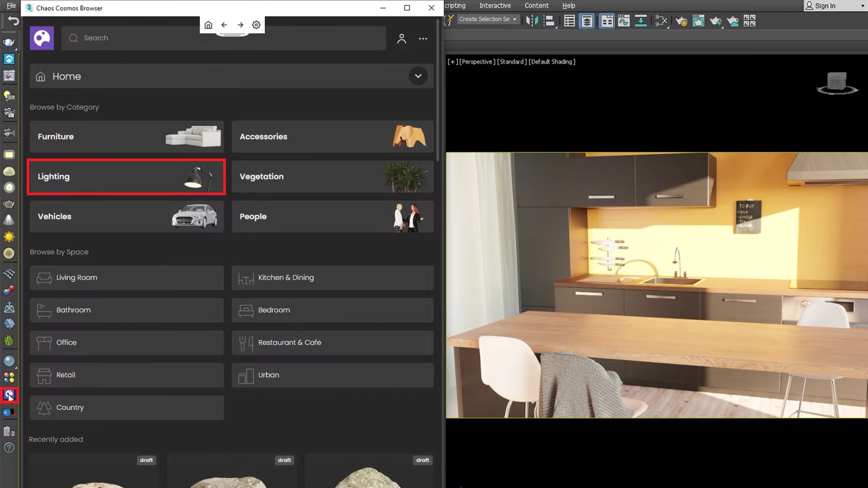
Task: Click the settings gear icon
Action: point(256,24)
